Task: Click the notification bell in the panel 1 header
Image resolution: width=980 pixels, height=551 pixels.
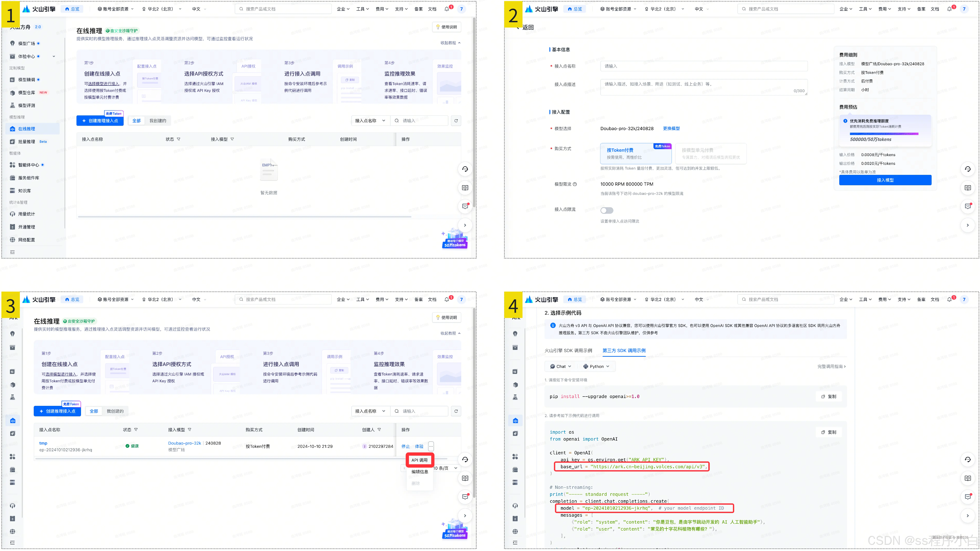Action: click(447, 9)
